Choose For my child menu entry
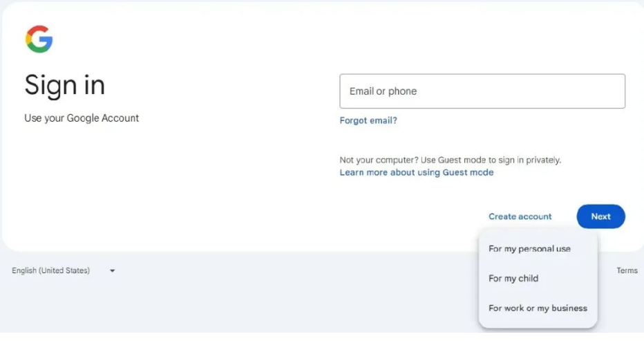 (513, 278)
